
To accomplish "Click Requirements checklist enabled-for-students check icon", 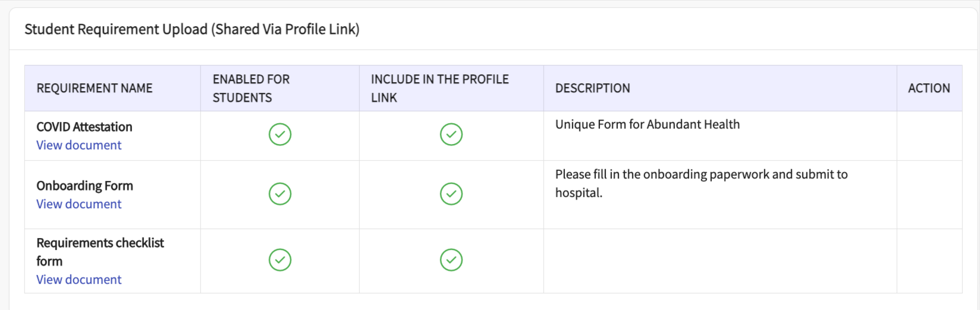I will point(280,260).
